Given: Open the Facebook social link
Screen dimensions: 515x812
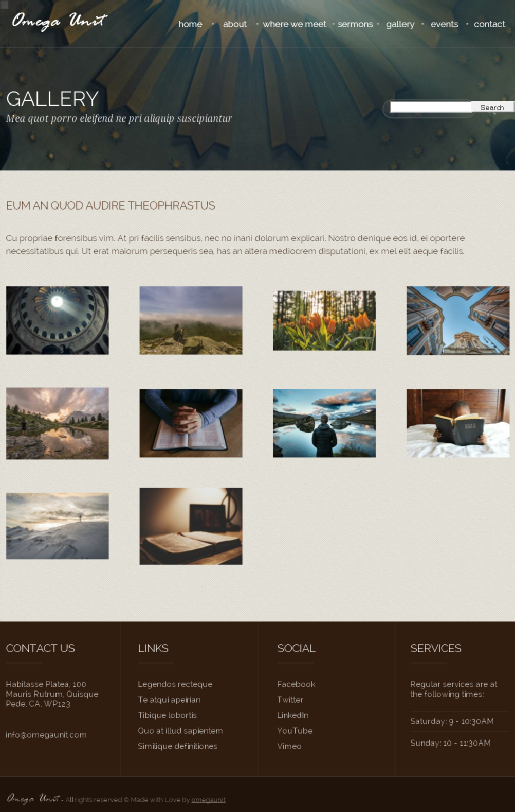Looking at the screenshot, I should tap(296, 684).
